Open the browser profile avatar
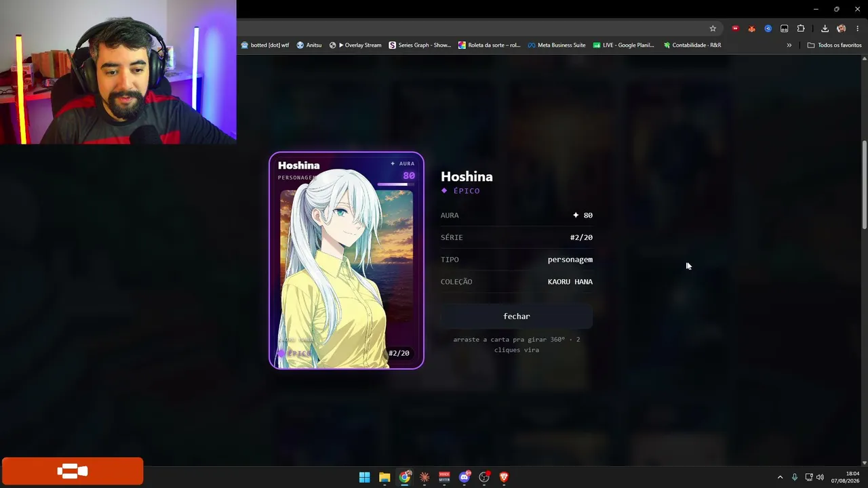The height and width of the screenshot is (488, 868). (x=841, y=28)
